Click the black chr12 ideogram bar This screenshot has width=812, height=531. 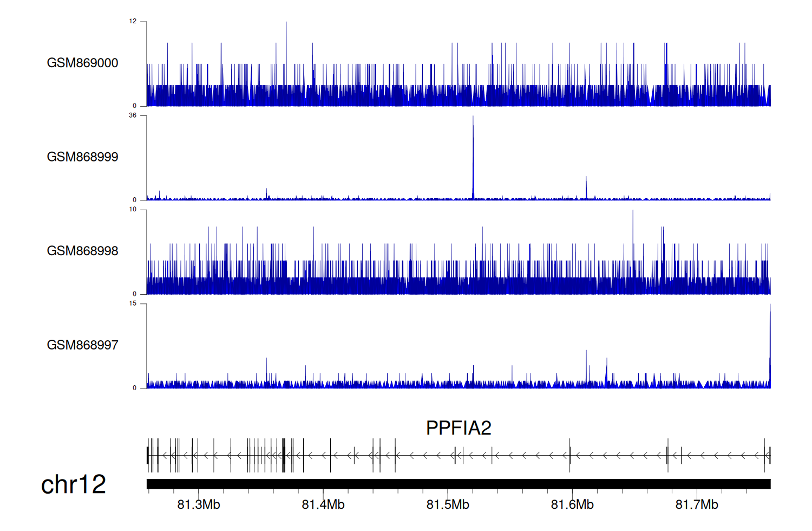pyautogui.click(x=459, y=484)
